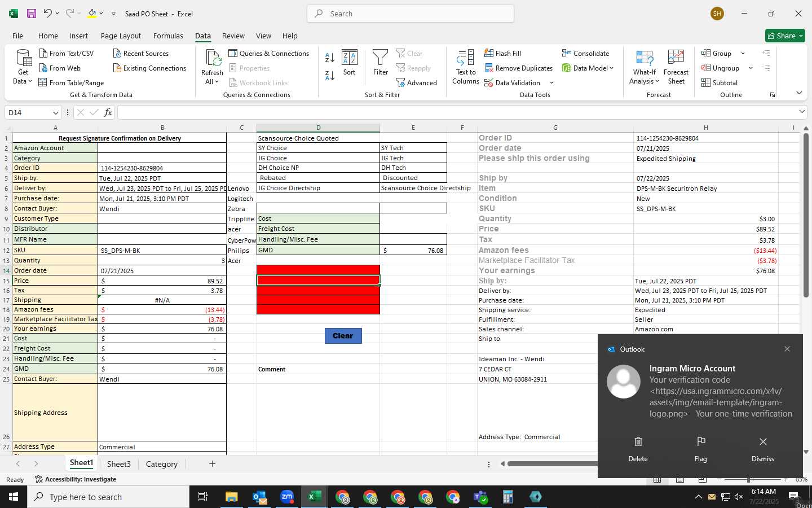Screen dimensions: 812x508
Task: Click the Excel title search box
Action: pos(411,14)
